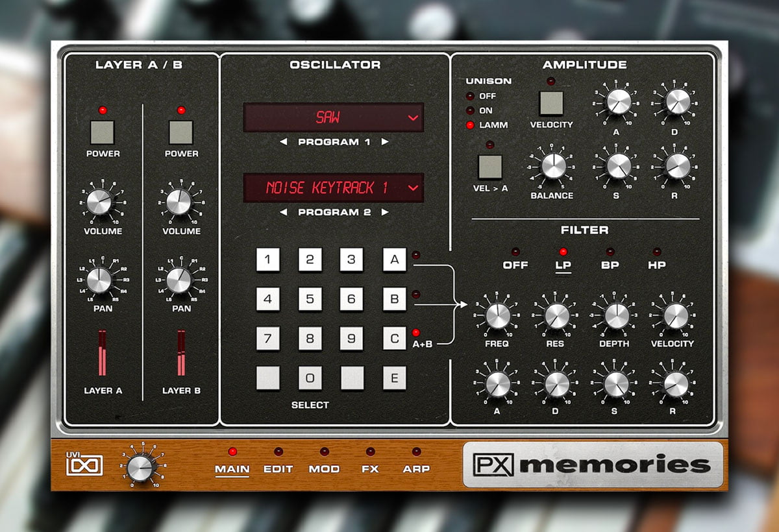Click the Filter DEPTH knob
779x532 pixels.
[x=616, y=315]
